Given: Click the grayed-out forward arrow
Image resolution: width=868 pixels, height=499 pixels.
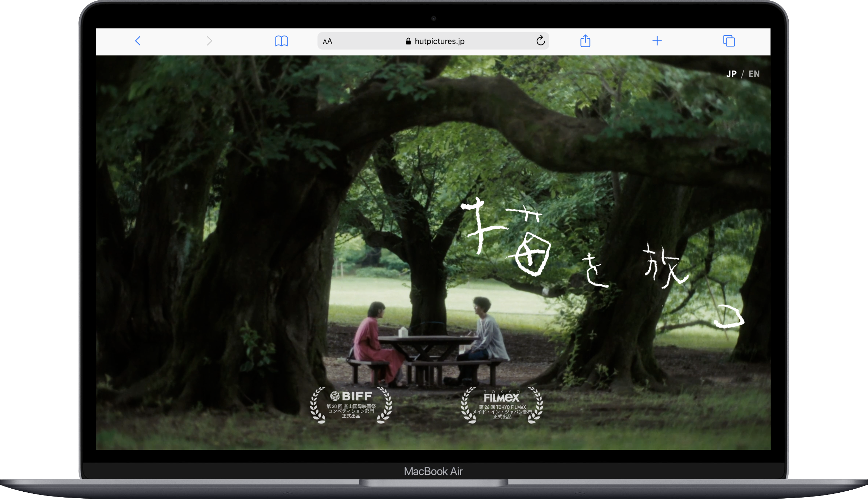Looking at the screenshot, I should pyautogui.click(x=209, y=41).
